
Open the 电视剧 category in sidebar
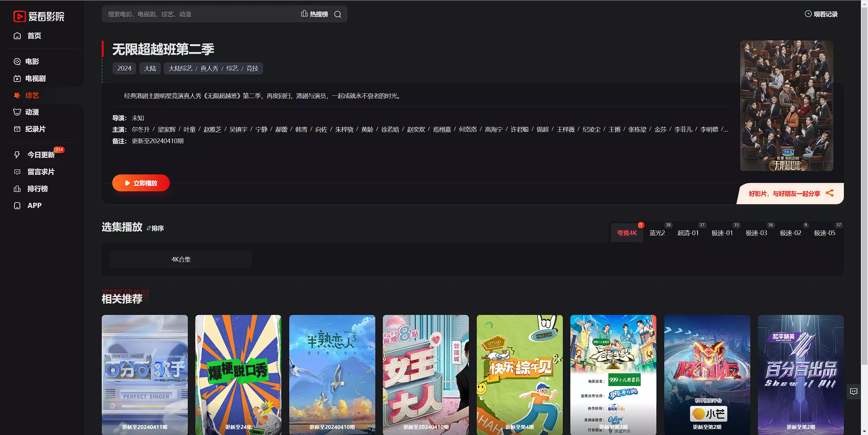point(35,78)
